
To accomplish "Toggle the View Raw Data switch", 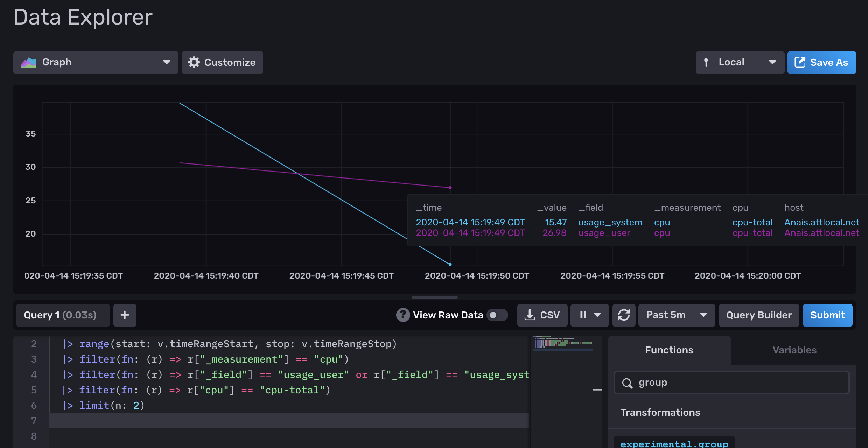I will pyautogui.click(x=497, y=315).
